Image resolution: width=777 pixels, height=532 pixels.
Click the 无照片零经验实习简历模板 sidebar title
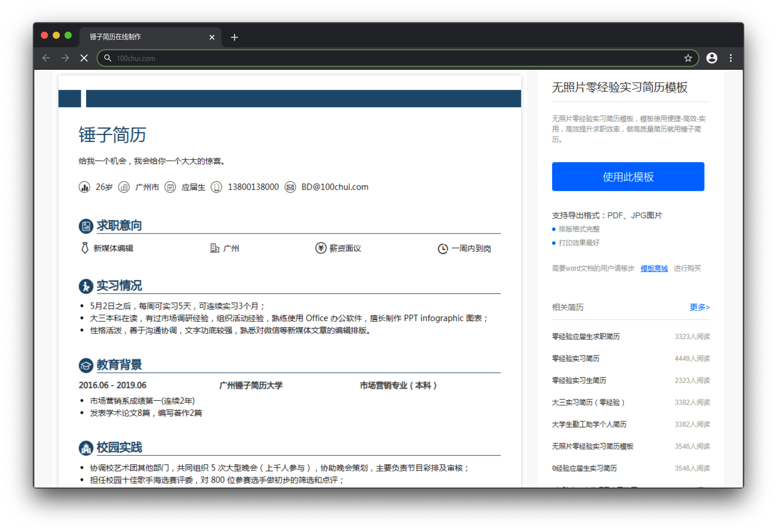point(619,88)
